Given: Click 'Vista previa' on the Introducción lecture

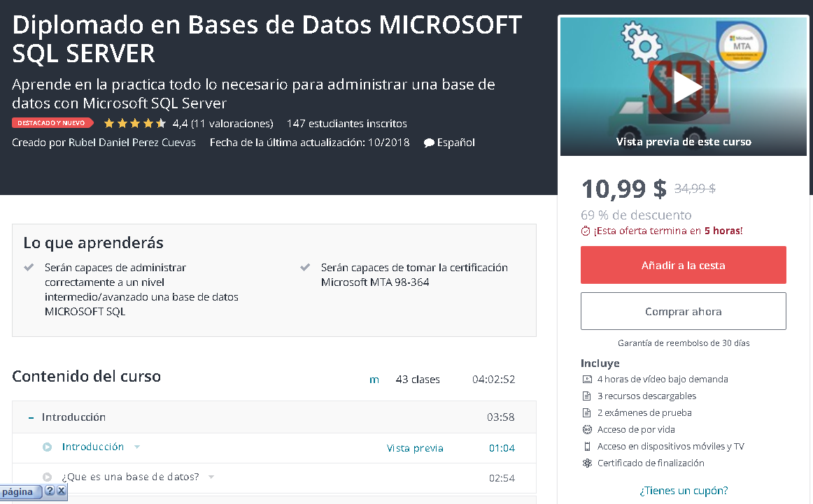Looking at the screenshot, I should click(x=415, y=447).
